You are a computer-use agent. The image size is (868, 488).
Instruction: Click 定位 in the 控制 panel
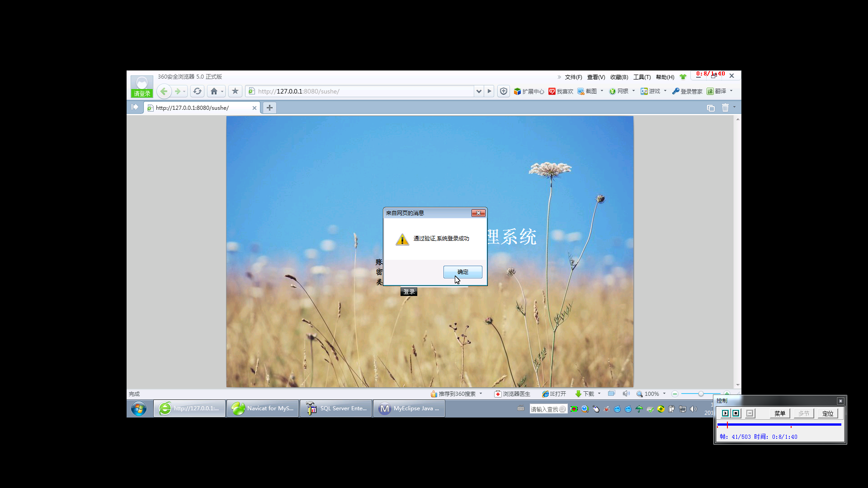(x=828, y=413)
